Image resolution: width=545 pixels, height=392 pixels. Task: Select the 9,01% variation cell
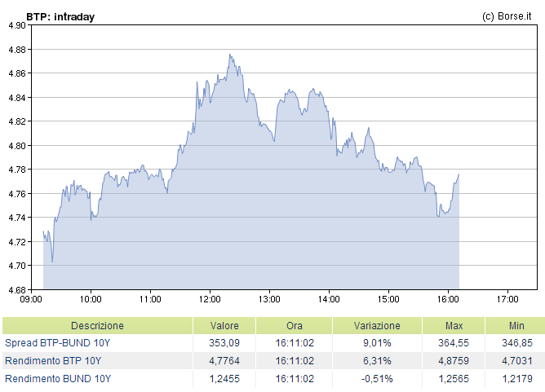point(376,343)
